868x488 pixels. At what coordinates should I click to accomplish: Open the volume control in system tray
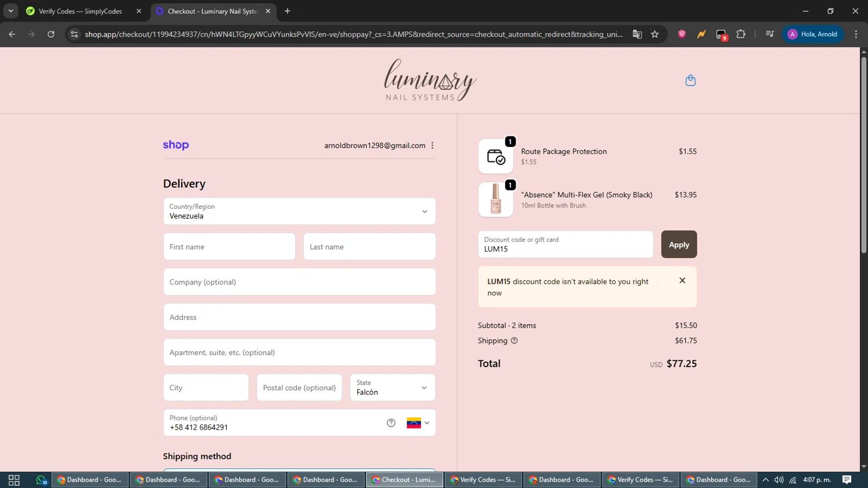point(779,480)
